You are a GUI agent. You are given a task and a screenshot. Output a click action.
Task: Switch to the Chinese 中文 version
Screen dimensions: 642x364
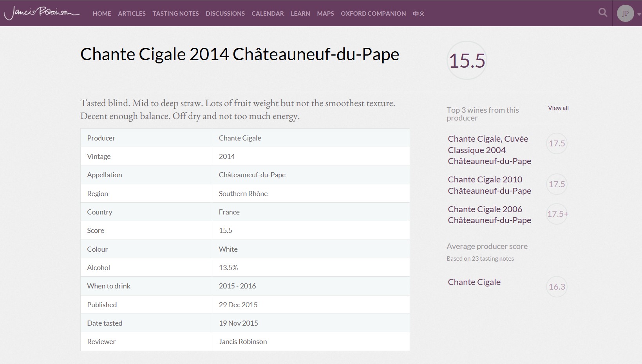(x=419, y=13)
